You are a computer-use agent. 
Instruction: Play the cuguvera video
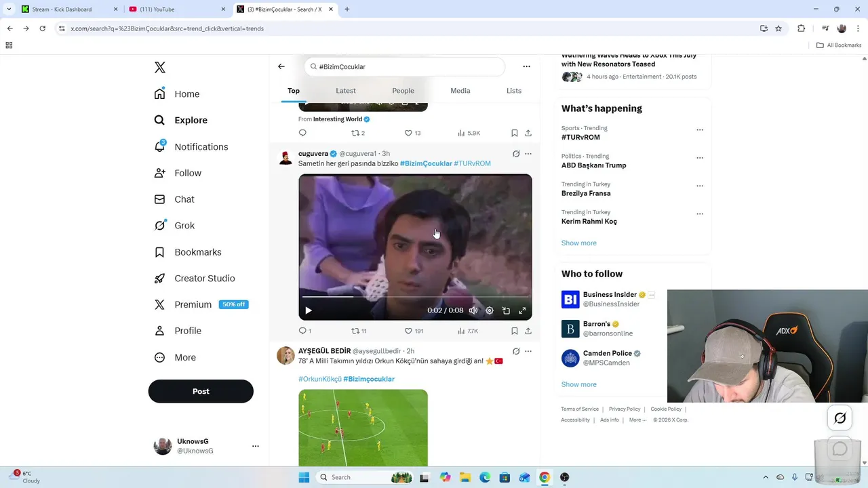click(309, 310)
